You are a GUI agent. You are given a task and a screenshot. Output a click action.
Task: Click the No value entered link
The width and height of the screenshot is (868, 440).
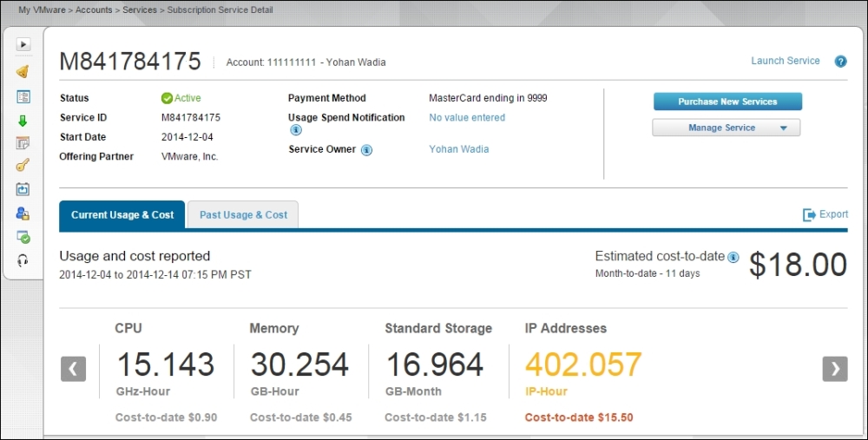pyautogui.click(x=467, y=117)
